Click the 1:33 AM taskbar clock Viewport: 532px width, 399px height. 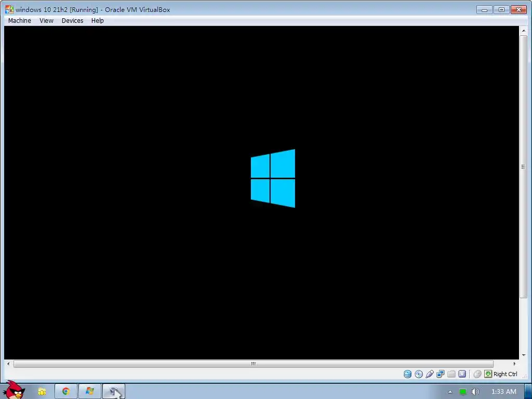(504, 392)
